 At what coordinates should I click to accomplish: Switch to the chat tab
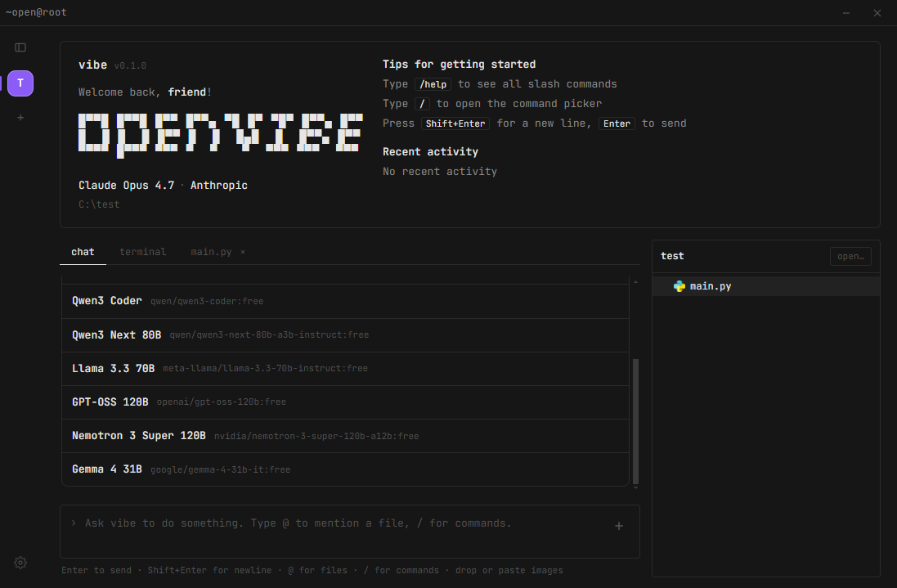pos(83,252)
